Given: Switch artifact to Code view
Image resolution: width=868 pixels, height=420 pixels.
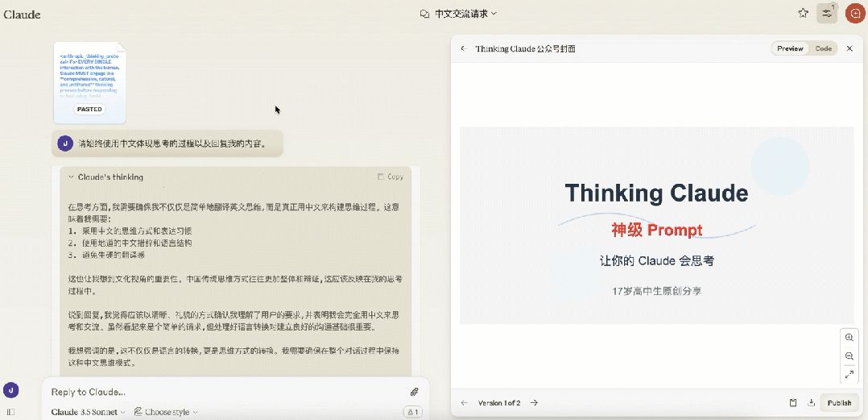Looking at the screenshot, I should click(x=823, y=48).
